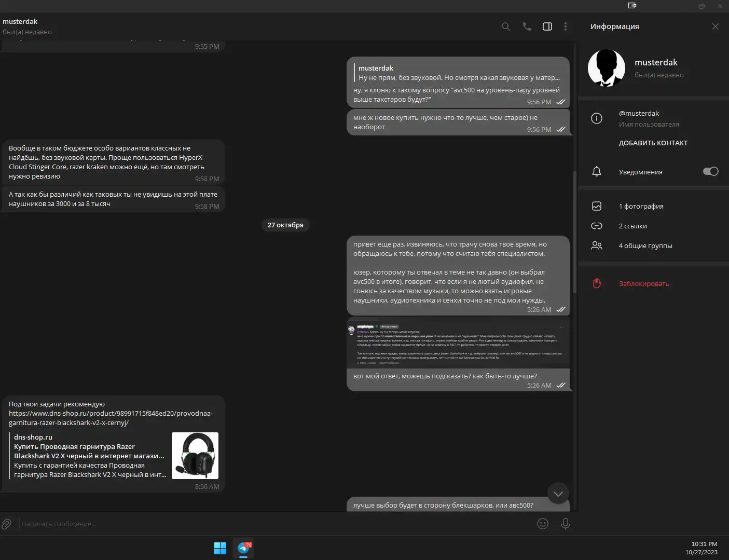Toggle the info side panel icon
The width and height of the screenshot is (729, 560).
point(547,26)
